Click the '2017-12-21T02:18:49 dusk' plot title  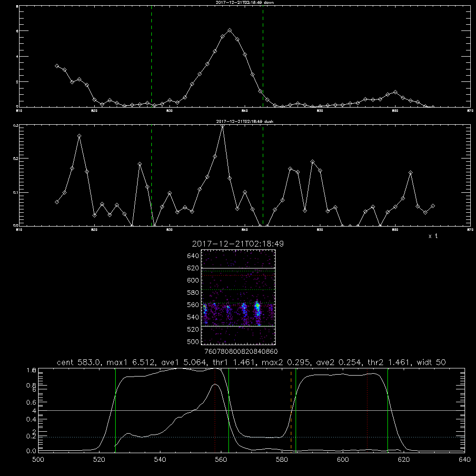point(245,121)
